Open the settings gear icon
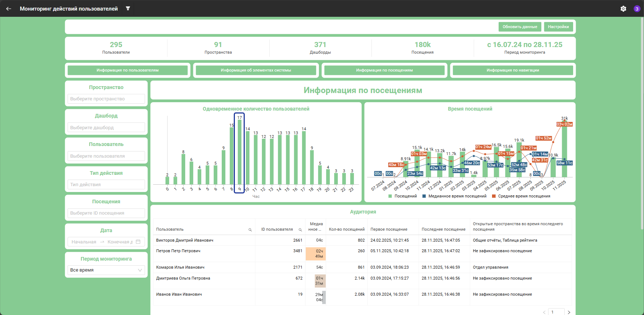This screenshot has width=644, height=315. coord(623,9)
